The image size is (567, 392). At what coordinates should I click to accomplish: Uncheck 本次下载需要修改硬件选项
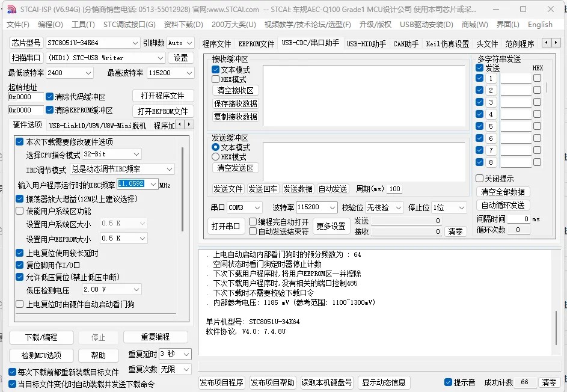pos(19,142)
